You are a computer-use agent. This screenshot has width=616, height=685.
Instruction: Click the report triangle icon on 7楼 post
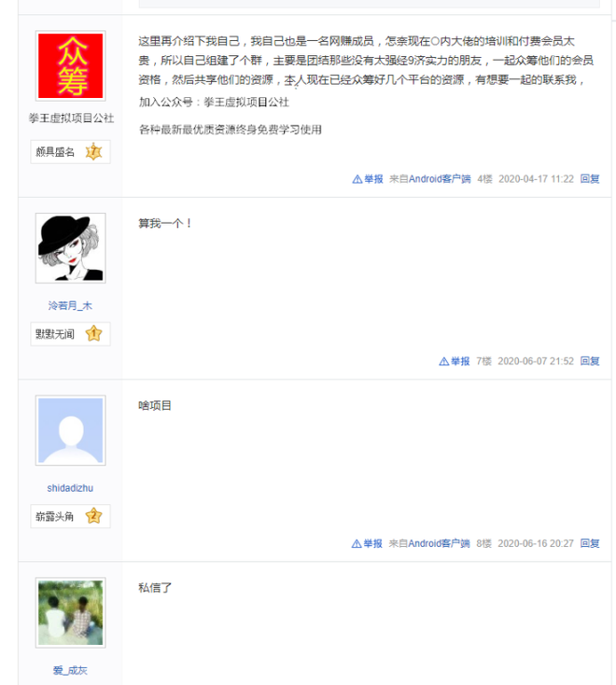coord(443,361)
